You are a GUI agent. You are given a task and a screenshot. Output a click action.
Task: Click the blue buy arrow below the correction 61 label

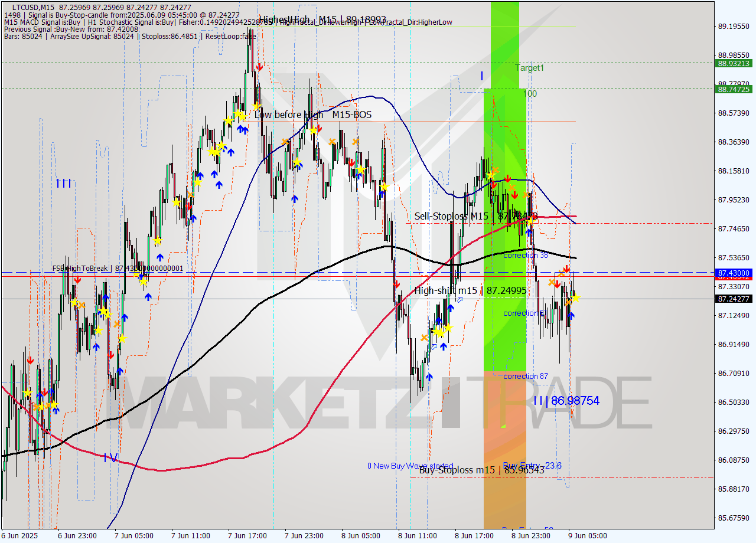click(x=571, y=316)
